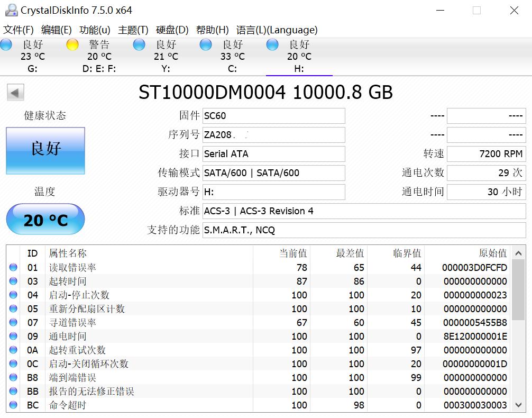Click status dot for 命令超时 row
Viewport: 532px width, 418px height.
pos(13,405)
